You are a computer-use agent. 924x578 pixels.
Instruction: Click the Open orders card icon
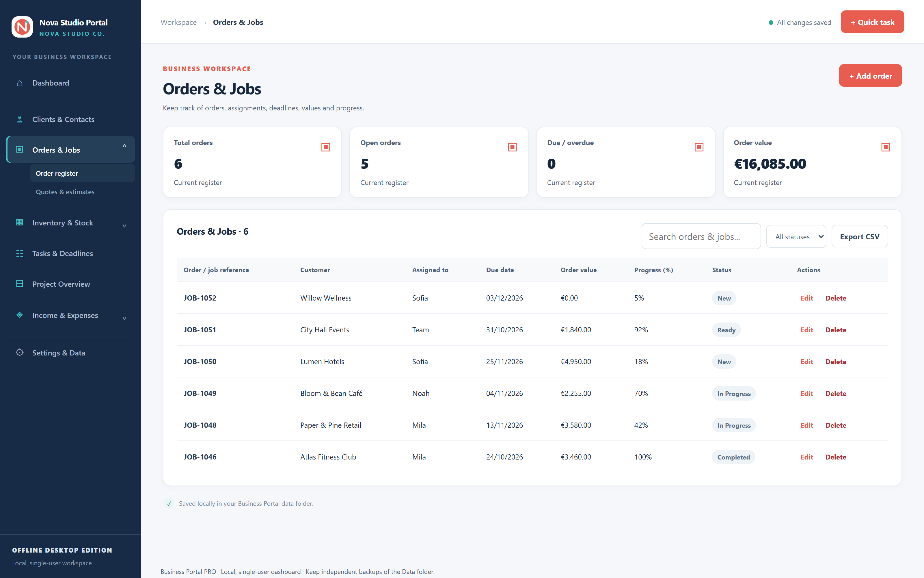click(513, 147)
